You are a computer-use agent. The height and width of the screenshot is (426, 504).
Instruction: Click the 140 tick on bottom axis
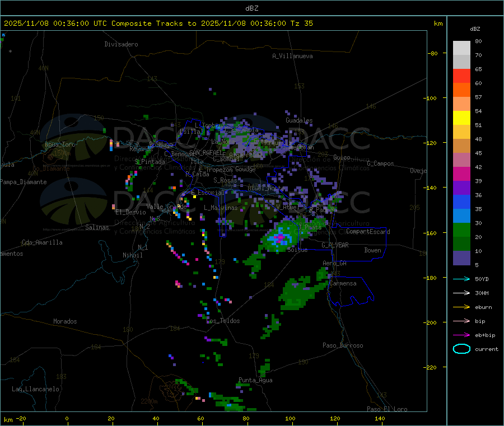[380, 418]
